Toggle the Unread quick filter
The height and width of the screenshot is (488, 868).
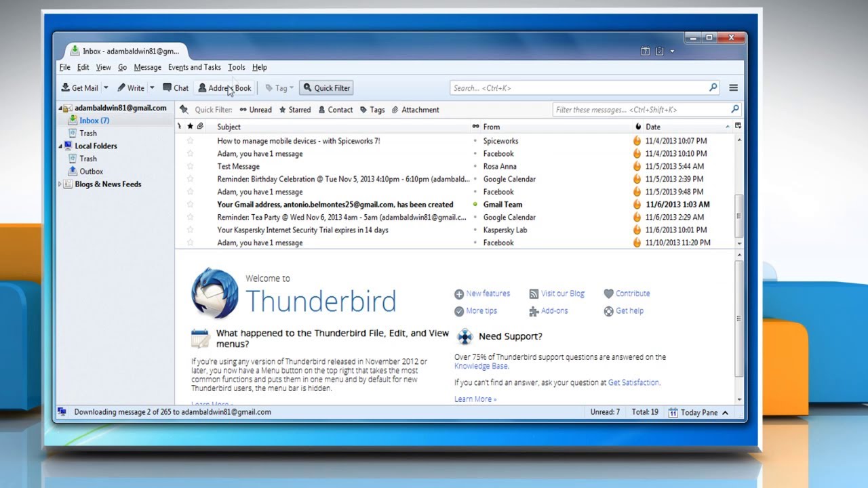pyautogui.click(x=256, y=110)
